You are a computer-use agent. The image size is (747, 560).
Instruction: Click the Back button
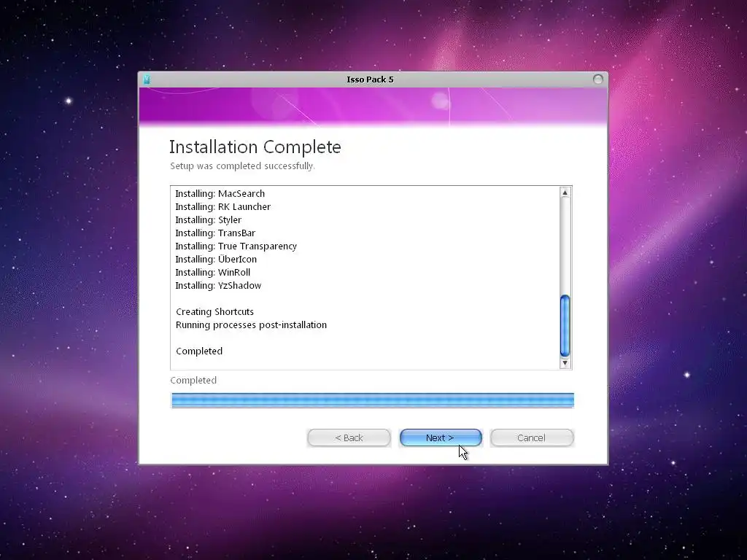pyautogui.click(x=349, y=437)
